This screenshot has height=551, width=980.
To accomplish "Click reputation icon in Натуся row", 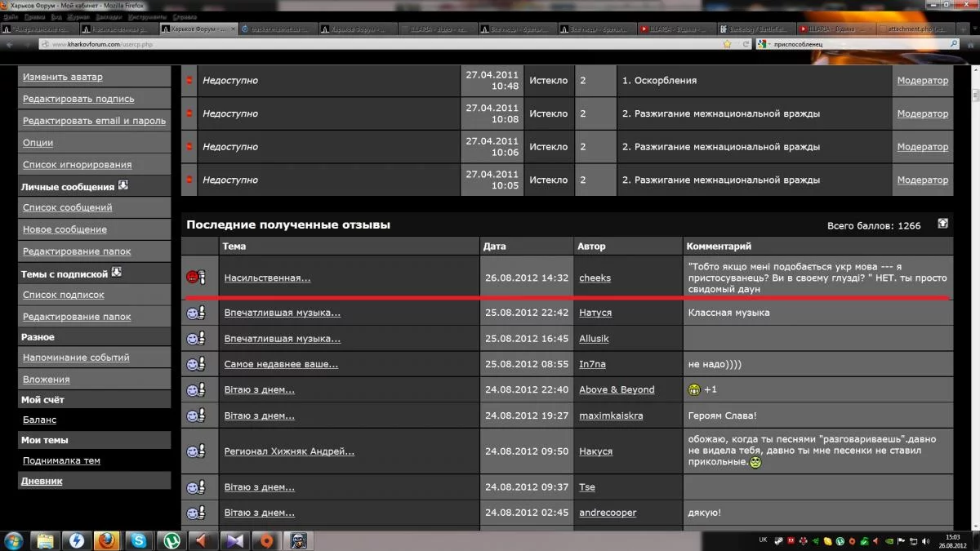I will [196, 313].
